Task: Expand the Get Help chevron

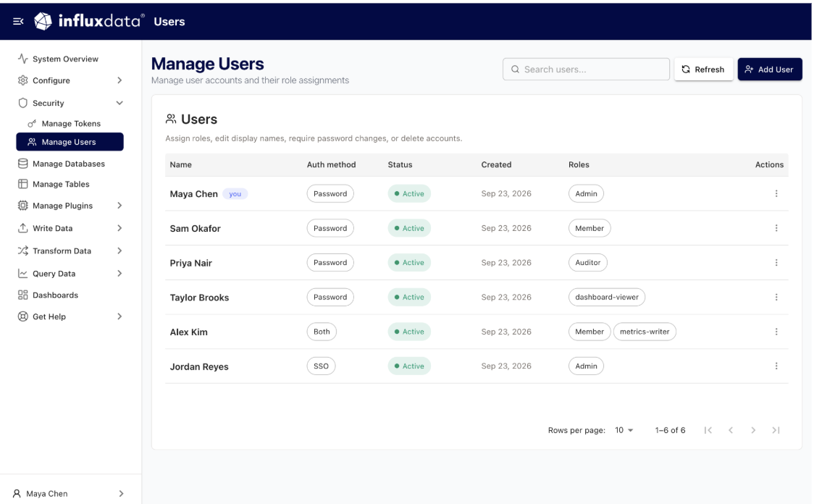Action: 119,316
